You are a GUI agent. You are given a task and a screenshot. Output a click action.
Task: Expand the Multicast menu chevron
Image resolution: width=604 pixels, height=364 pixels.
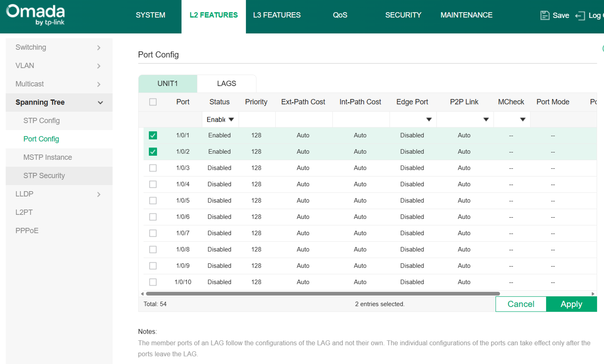(99, 84)
